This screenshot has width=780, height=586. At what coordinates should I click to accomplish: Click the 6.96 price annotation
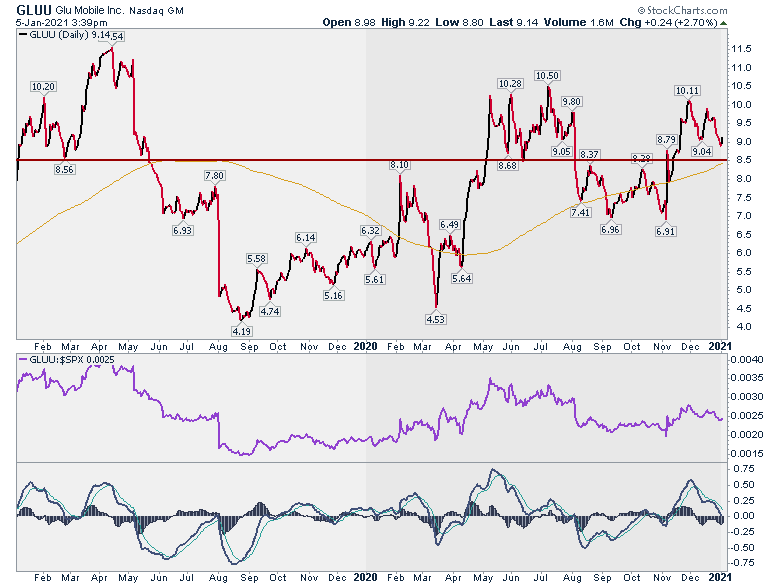(610, 229)
